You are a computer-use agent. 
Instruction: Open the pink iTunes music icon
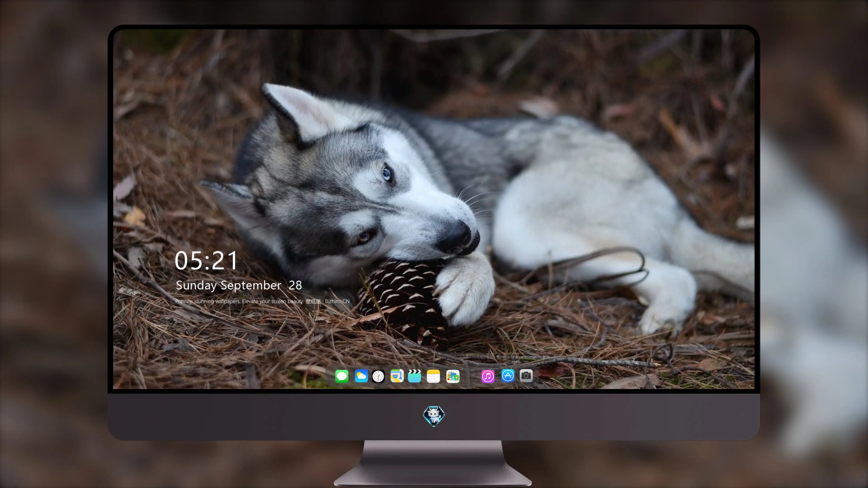(488, 376)
